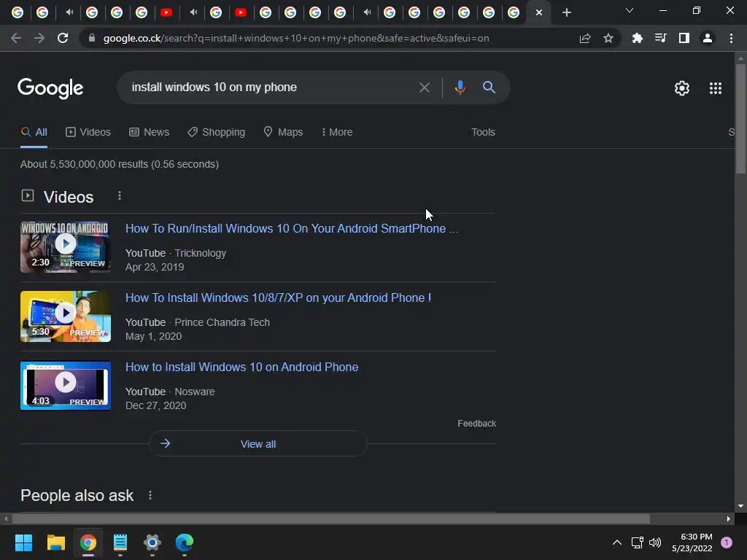Click the second YouTube tab
This screenshot has height=560, width=747.
pyautogui.click(x=241, y=12)
